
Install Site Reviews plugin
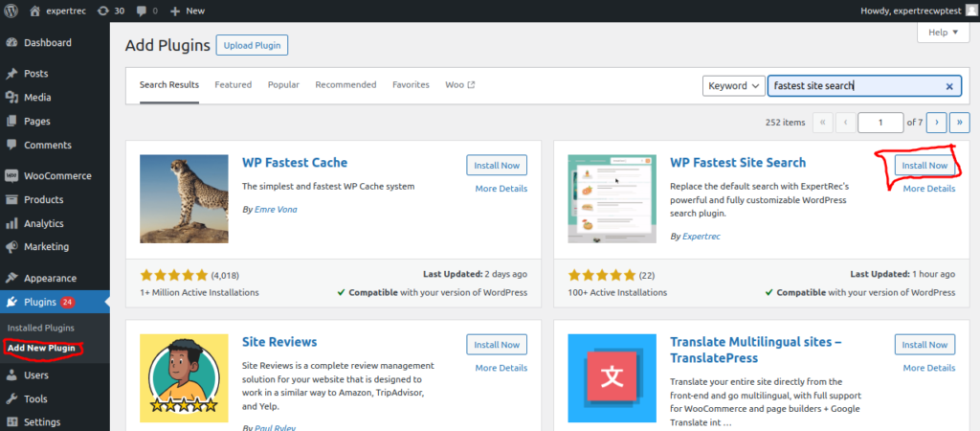pyautogui.click(x=497, y=345)
